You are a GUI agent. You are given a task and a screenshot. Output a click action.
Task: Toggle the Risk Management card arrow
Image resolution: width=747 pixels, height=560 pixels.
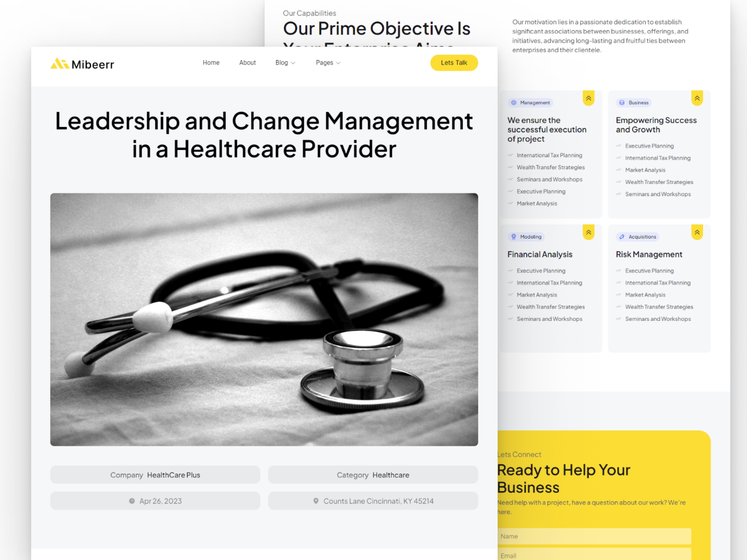tap(696, 232)
